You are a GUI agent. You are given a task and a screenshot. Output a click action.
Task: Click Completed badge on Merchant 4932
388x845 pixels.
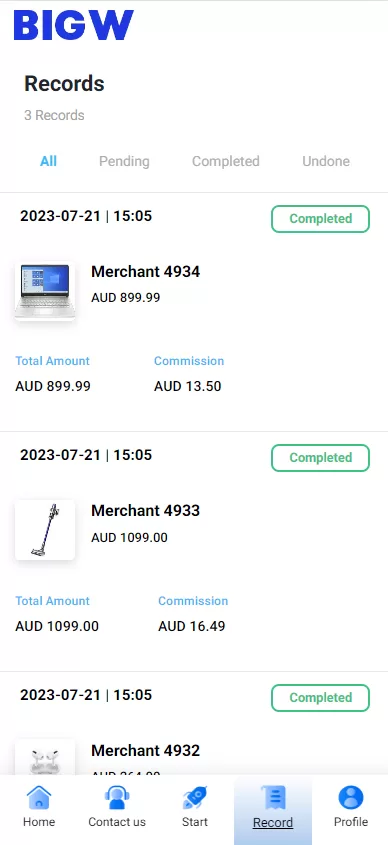(320, 698)
